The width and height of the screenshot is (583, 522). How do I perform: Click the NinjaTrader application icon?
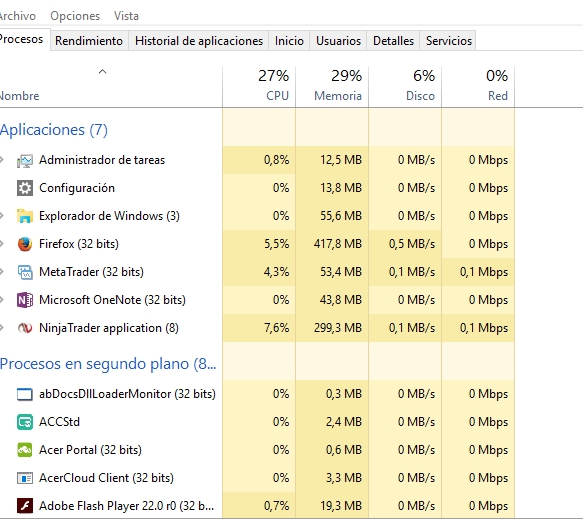(25, 328)
